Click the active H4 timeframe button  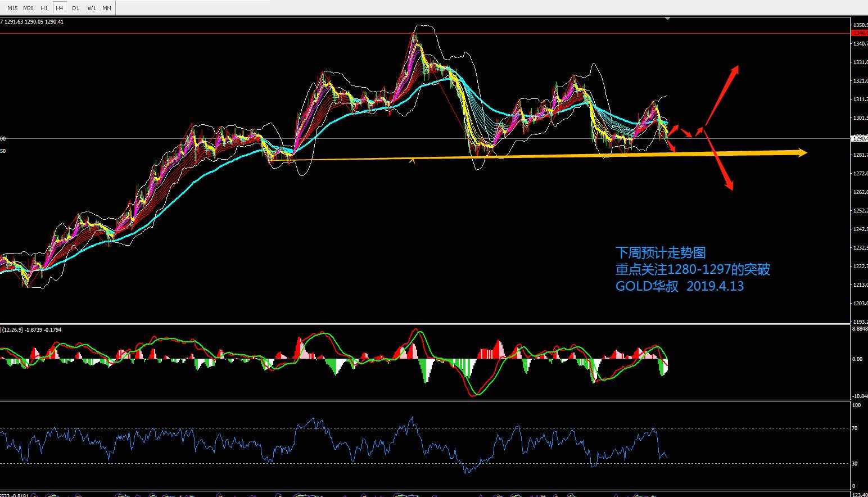60,8
